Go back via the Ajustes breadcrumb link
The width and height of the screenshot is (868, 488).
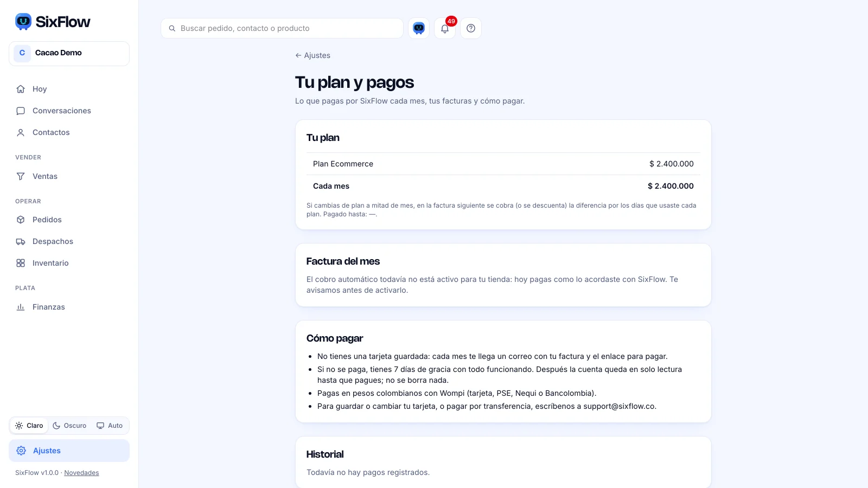312,55
